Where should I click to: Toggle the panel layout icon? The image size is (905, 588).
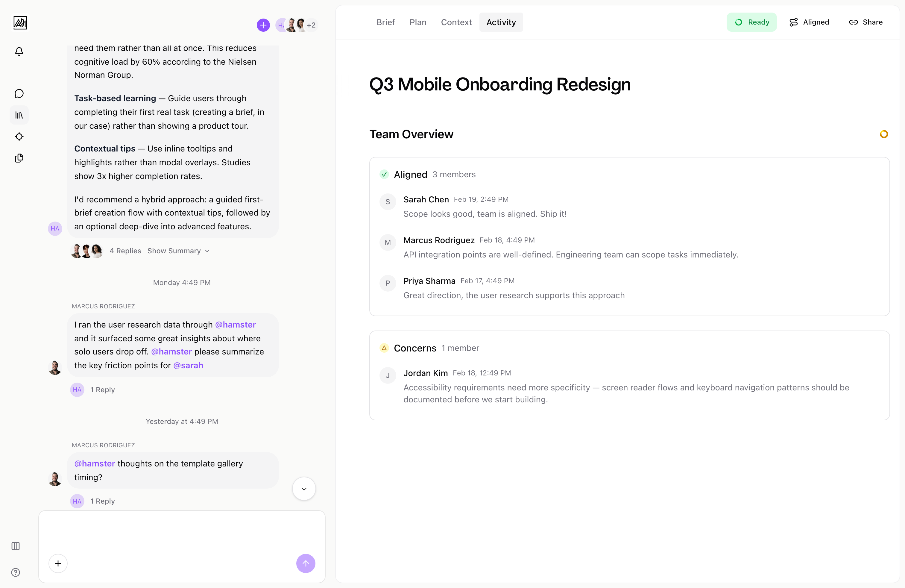16,546
